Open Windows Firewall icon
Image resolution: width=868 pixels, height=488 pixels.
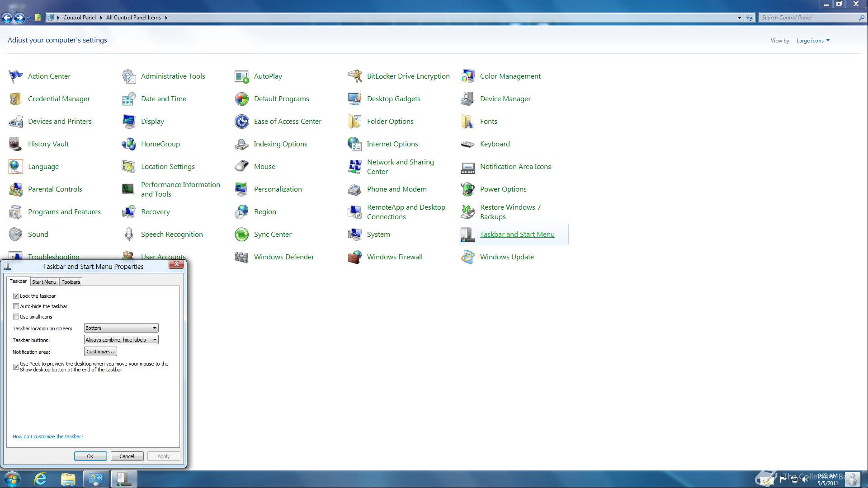point(354,257)
